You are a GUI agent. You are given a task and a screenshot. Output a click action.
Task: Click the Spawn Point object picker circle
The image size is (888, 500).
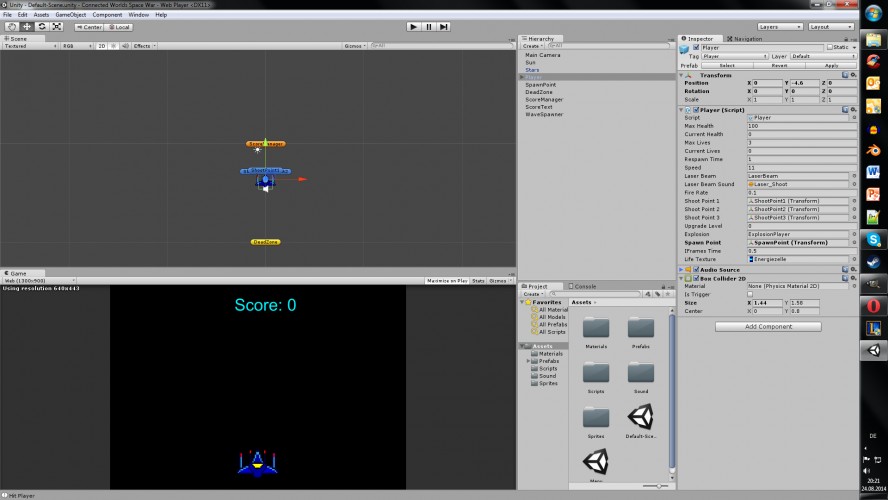pos(854,242)
